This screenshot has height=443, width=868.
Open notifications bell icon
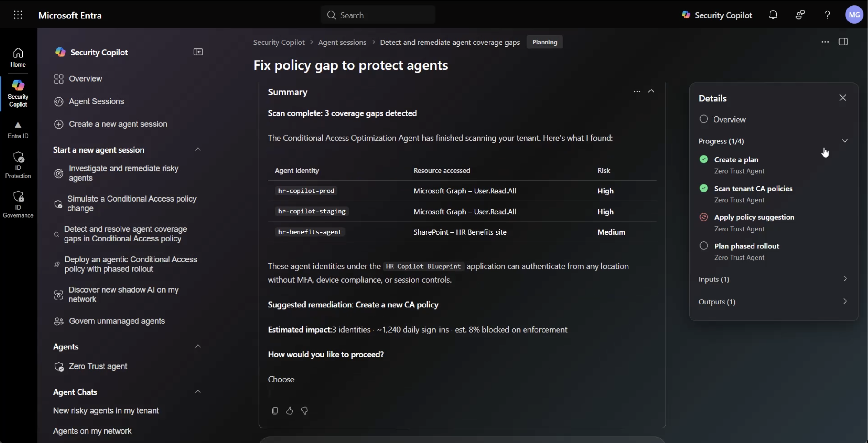(773, 15)
